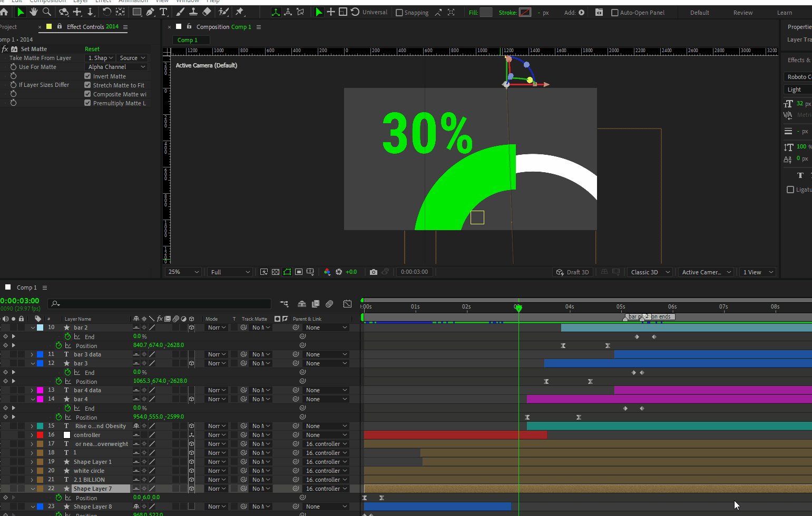
Task: Select the Eraser tool
Action: click(x=207, y=12)
